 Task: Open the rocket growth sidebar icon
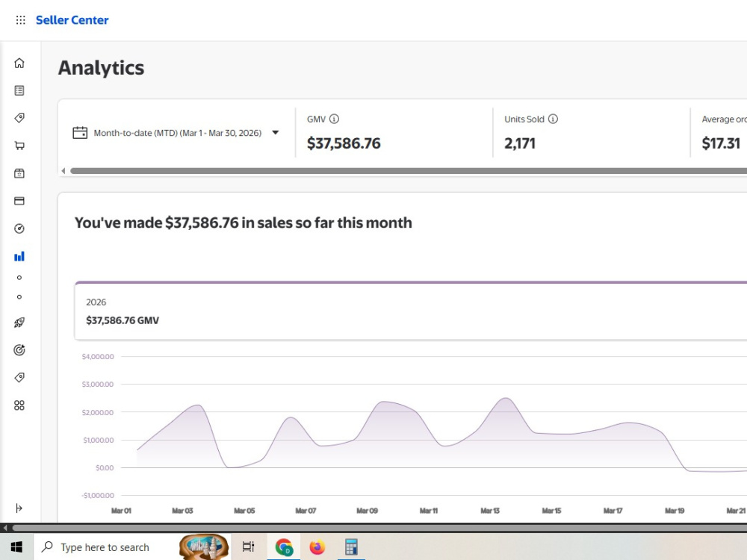[x=19, y=323]
